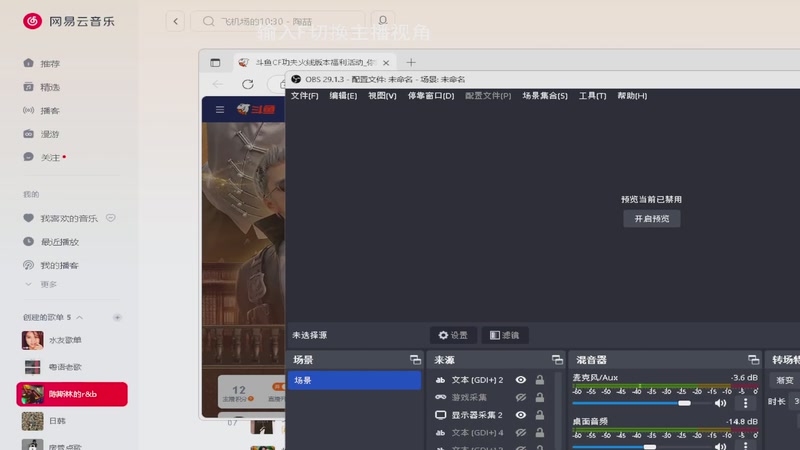
Task: Click 设置 source properties button
Action: pos(453,335)
